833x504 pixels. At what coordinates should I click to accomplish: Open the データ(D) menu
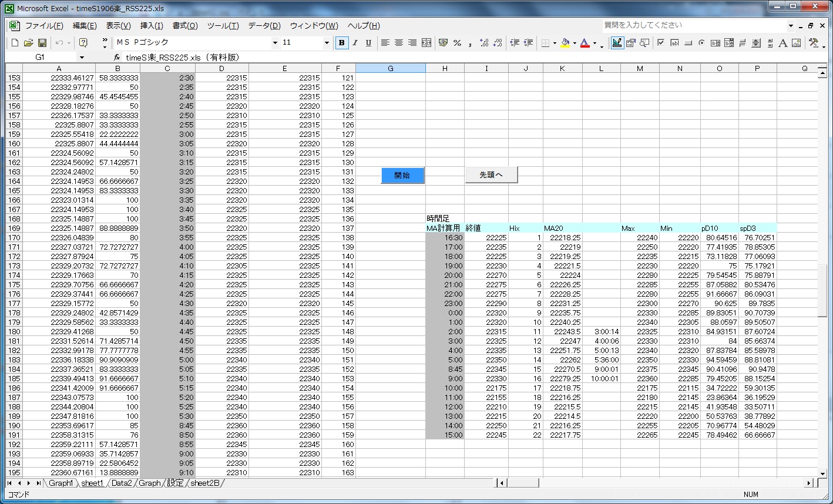[264, 26]
